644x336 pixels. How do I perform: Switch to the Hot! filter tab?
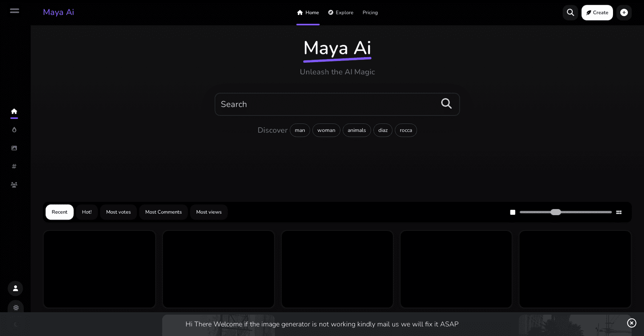coord(87,212)
